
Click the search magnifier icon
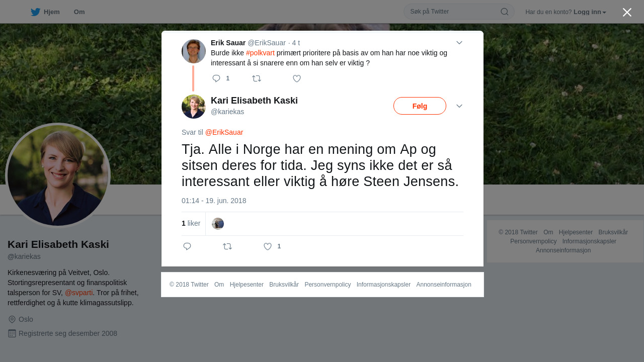tap(504, 12)
